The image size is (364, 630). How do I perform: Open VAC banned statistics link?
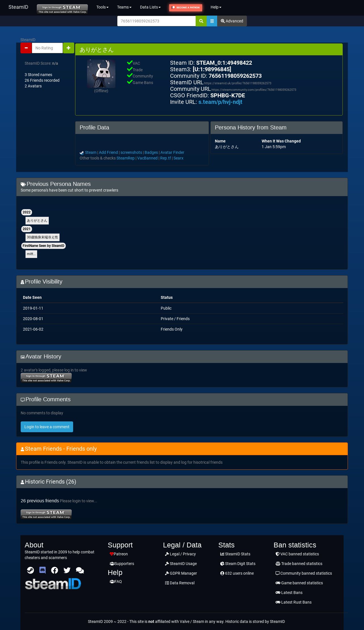coord(297,554)
